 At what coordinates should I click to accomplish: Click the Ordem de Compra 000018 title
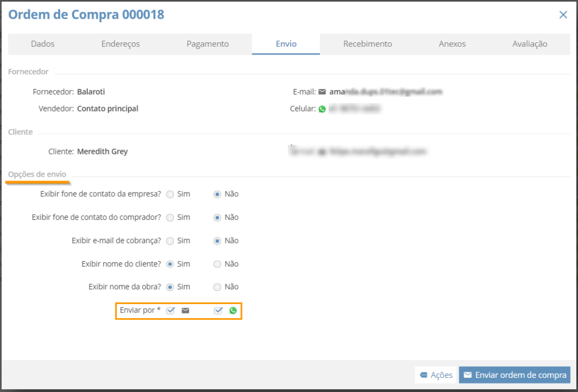(x=86, y=15)
